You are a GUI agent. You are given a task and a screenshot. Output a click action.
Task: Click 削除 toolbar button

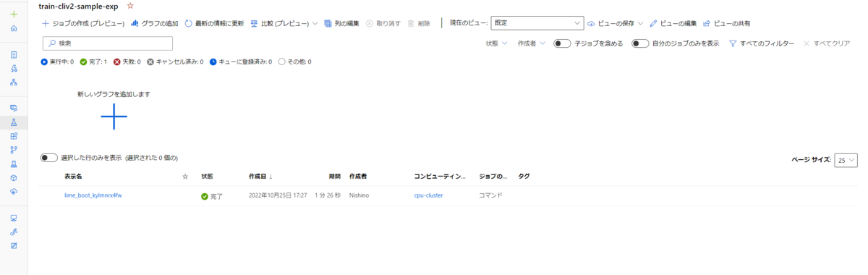[419, 23]
